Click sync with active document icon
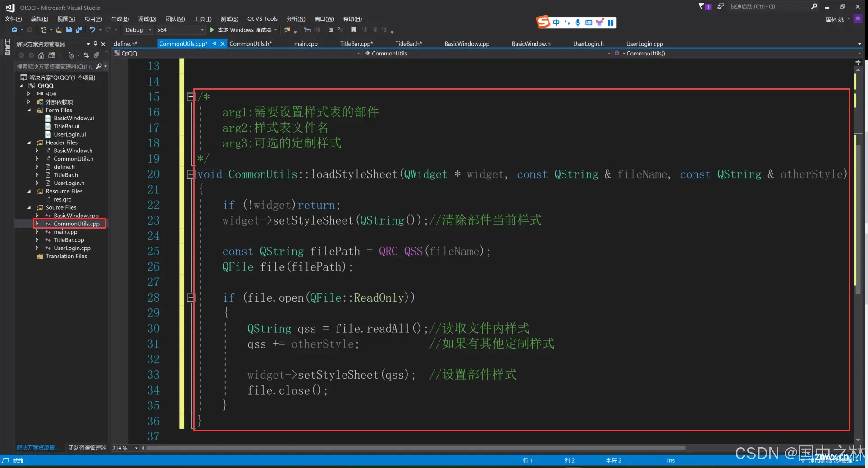This screenshot has width=868, height=468. click(x=86, y=55)
